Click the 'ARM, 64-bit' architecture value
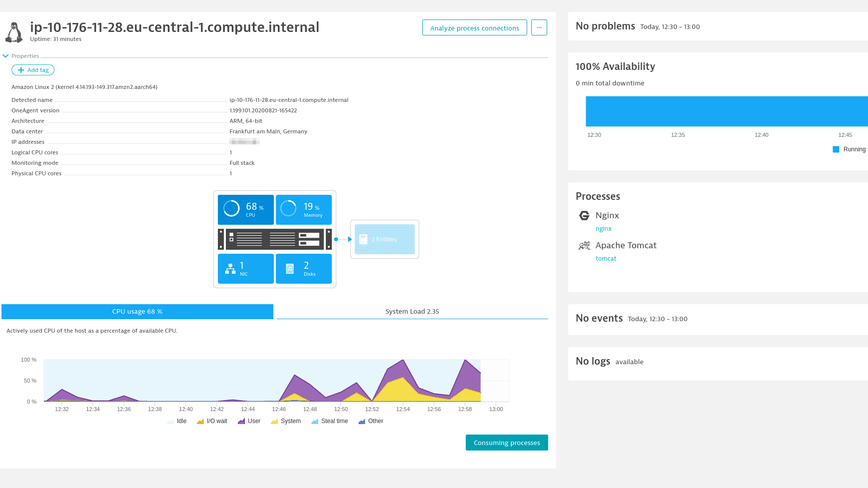 (246, 121)
